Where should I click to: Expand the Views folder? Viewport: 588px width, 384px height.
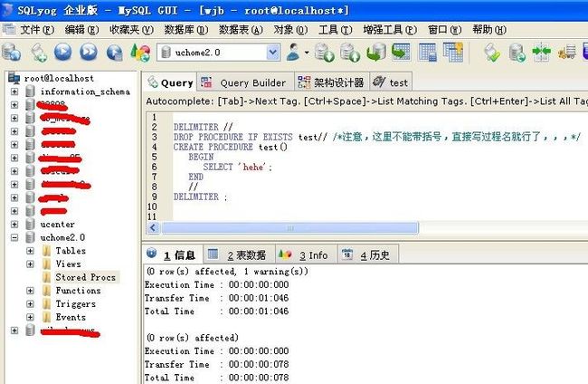30,264
